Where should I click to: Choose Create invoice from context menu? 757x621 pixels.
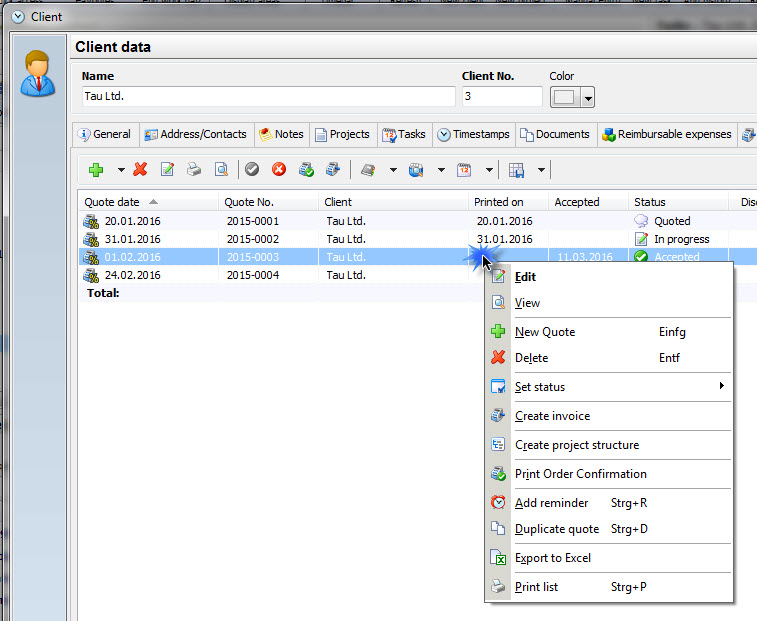point(552,416)
